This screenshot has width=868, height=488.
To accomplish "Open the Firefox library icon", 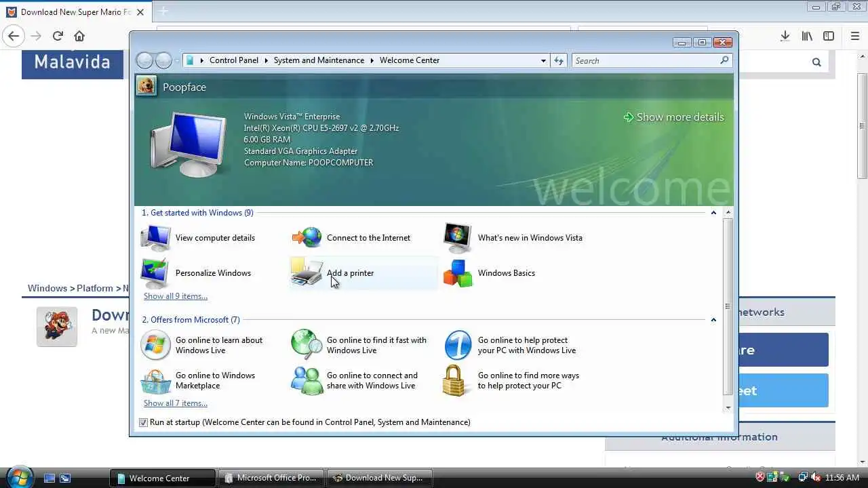I will 807,36.
